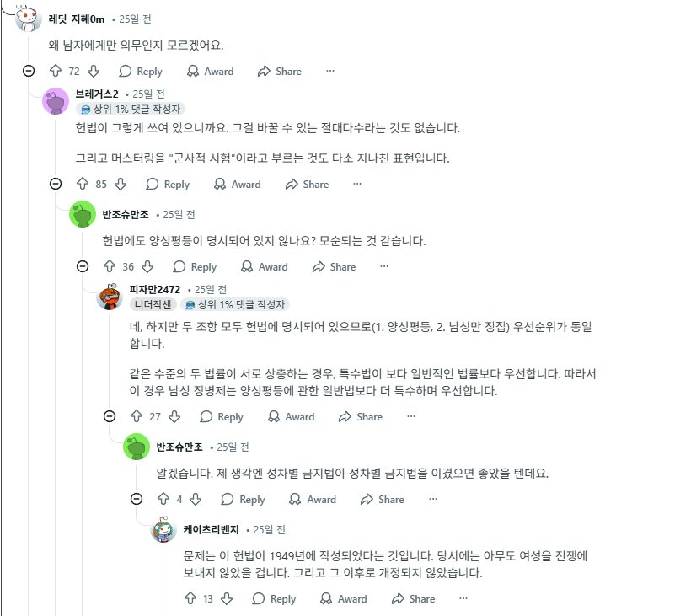Upvote 피자만2472's comment with 27 votes
The image size is (691, 616).
(137, 417)
